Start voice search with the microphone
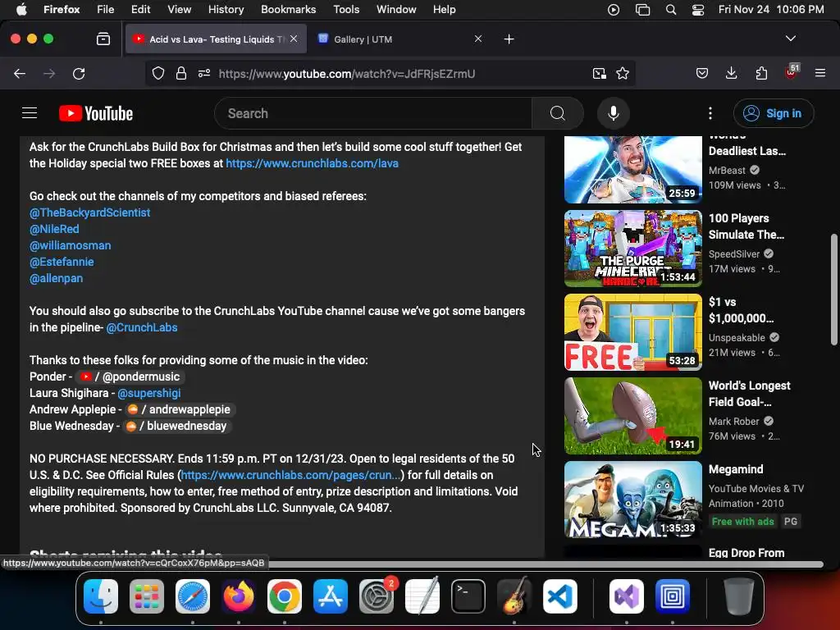 point(614,113)
